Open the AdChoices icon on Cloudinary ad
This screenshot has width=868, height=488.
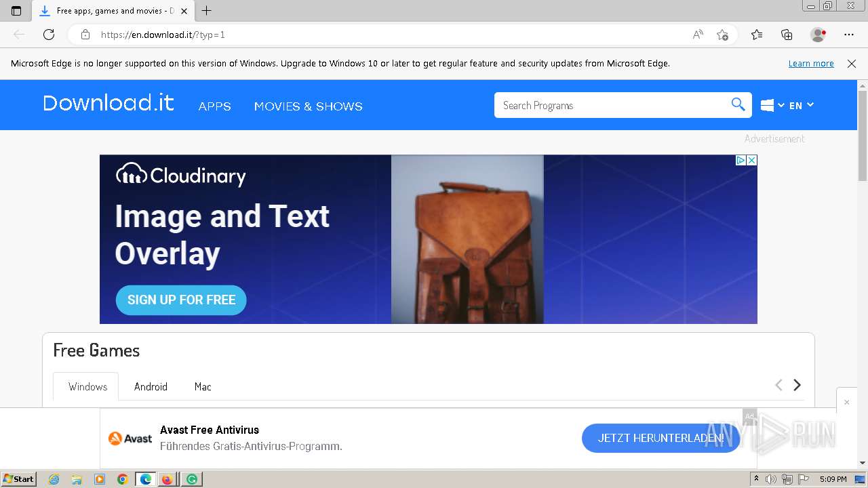(x=741, y=160)
